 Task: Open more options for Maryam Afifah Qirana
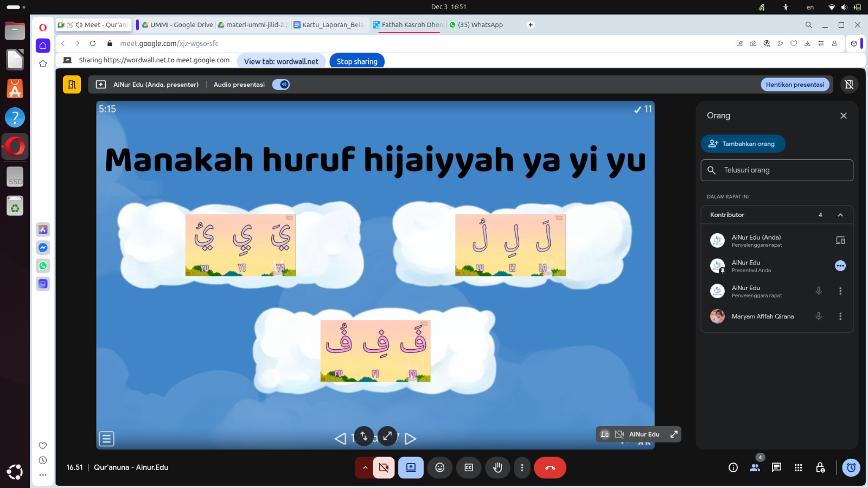(x=840, y=316)
